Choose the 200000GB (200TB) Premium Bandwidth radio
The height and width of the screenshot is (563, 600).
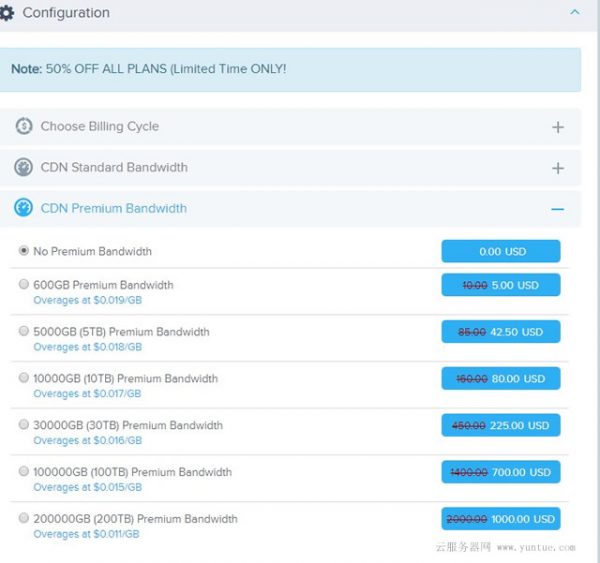tap(24, 519)
